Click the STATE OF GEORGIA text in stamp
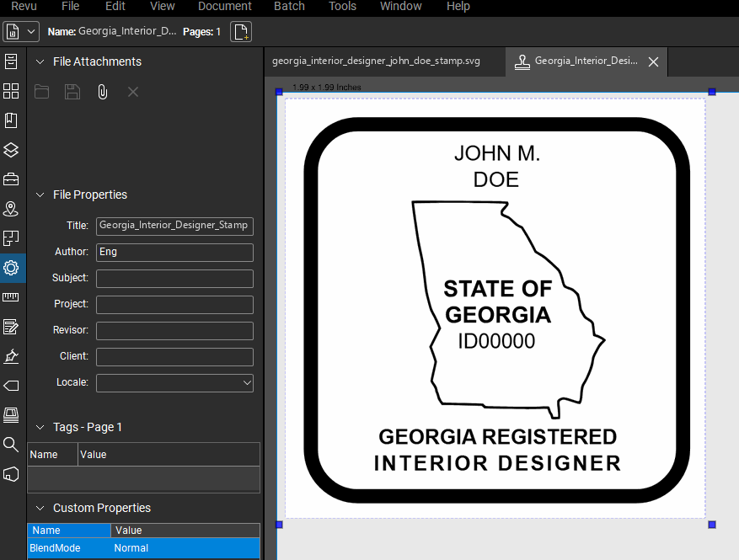Screen dimensions: 739x560 coord(497,301)
